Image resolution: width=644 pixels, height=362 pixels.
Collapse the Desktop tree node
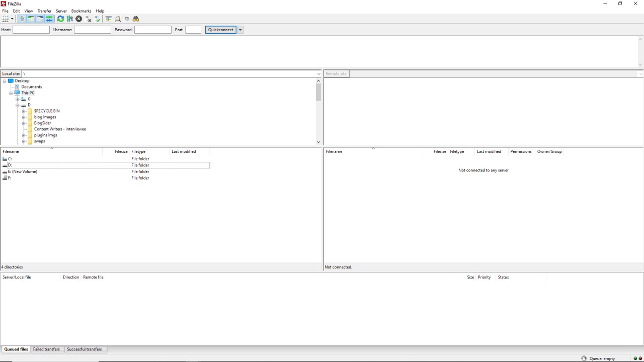tap(5, 81)
